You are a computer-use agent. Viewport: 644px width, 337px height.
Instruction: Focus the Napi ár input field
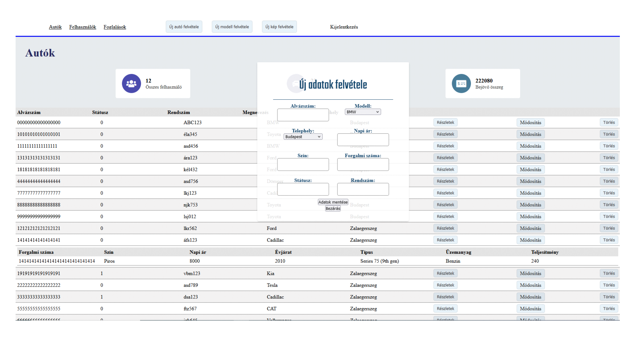pos(363,140)
